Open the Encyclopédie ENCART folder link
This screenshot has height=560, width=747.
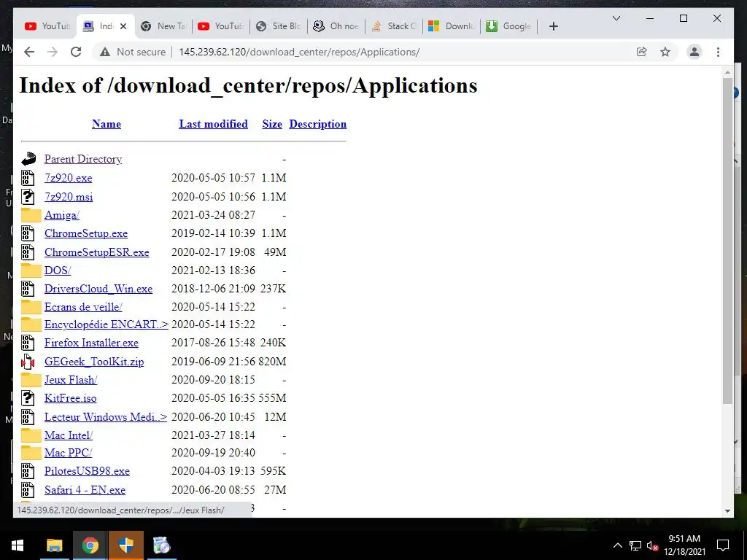[x=107, y=324]
